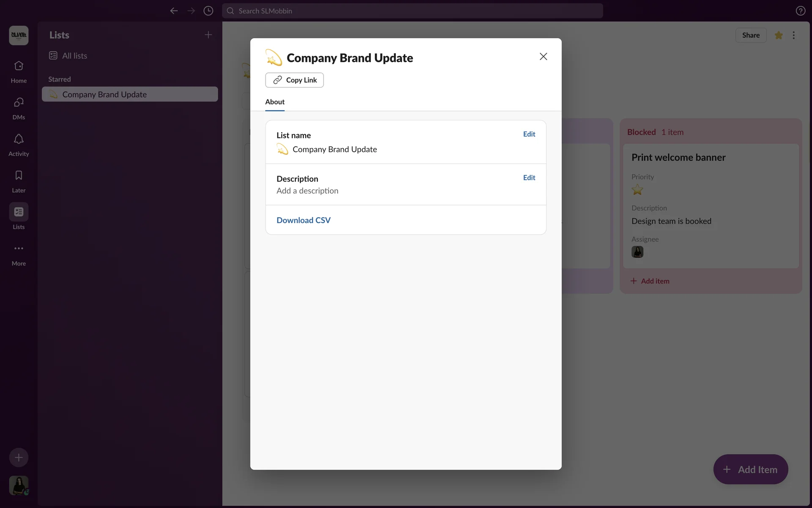Select All lists in sidebar

[x=74, y=56]
